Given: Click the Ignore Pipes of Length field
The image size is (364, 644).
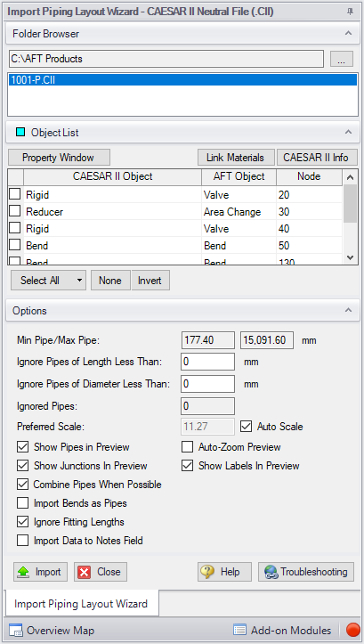Looking at the screenshot, I should pos(207,362).
